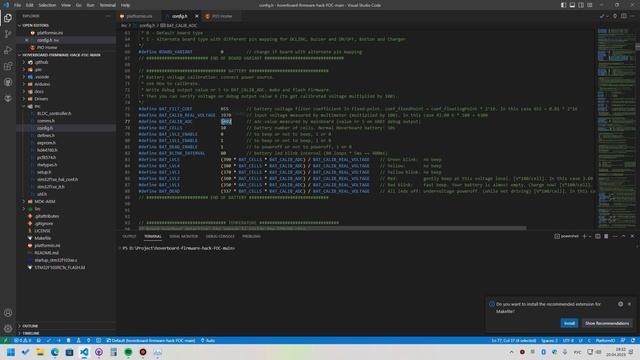This screenshot has height=360, width=640.
Task: Click the Accounts icon in activity bar
Action: pyautogui.click(x=8, y=313)
